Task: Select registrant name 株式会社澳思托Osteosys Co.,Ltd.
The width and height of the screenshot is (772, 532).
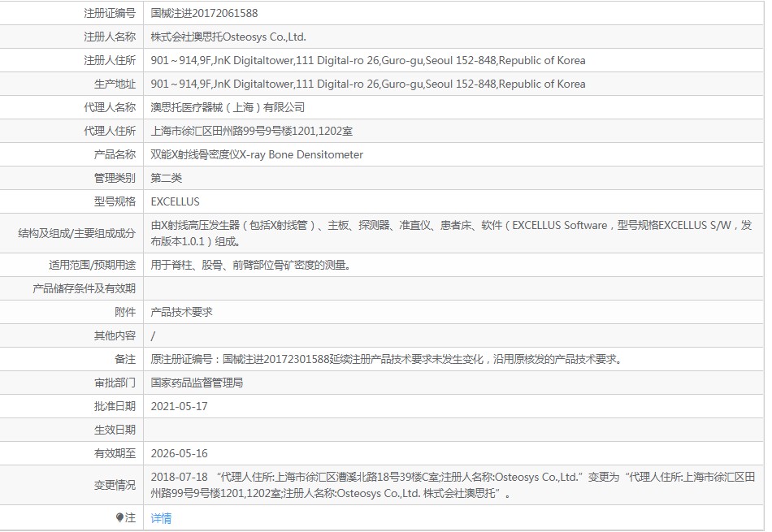Action: click(228, 37)
